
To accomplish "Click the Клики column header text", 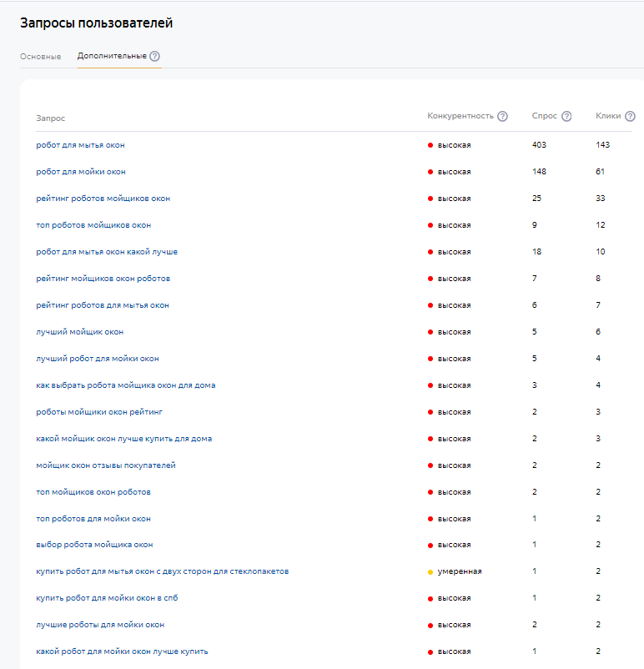I will [608, 116].
